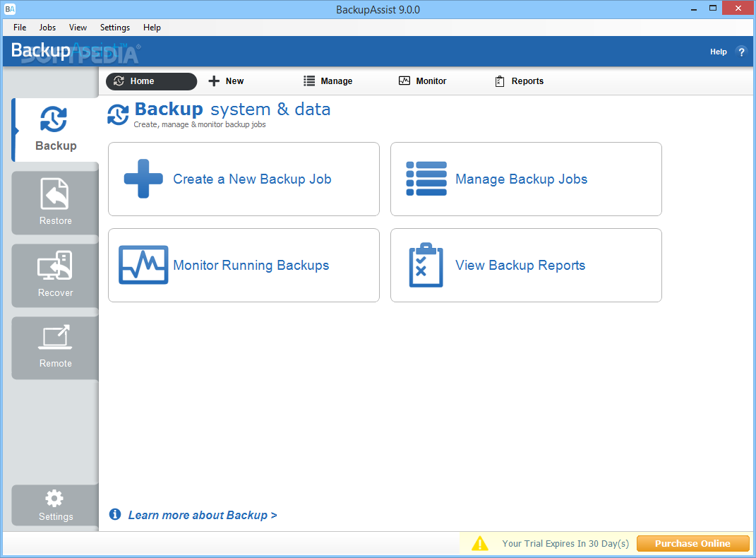756x558 pixels.
Task: Click the clipboard icon for backup reports
Action: [x=426, y=265]
